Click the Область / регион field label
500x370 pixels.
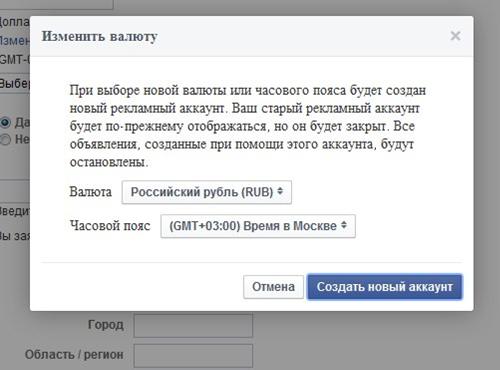tap(74, 355)
